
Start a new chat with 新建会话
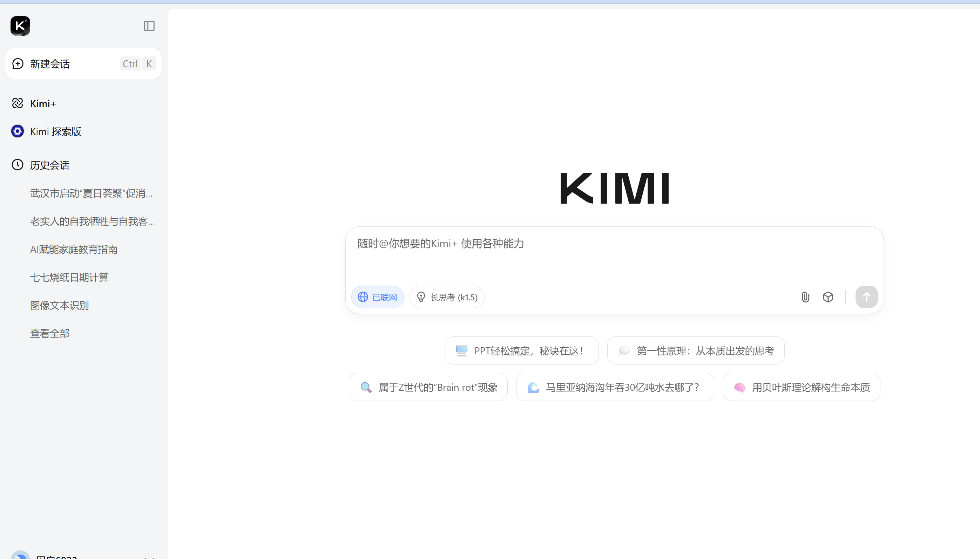pyautogui.click(x=83, y=64)
